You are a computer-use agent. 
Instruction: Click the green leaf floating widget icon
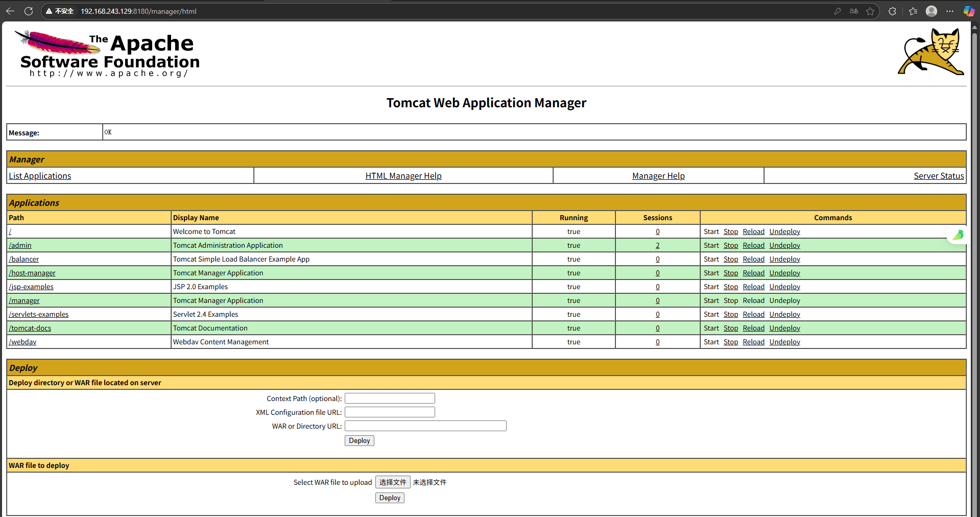click(x=958, y=235)
